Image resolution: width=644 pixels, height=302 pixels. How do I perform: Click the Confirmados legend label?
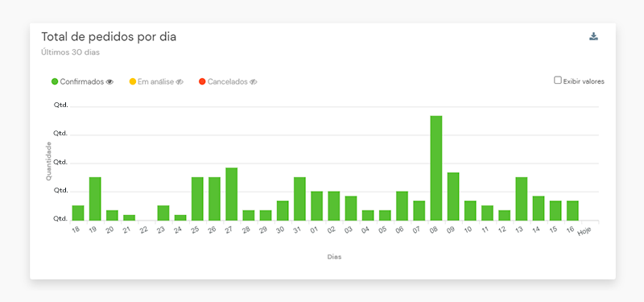pyautogui.click(x=82, y=82)
